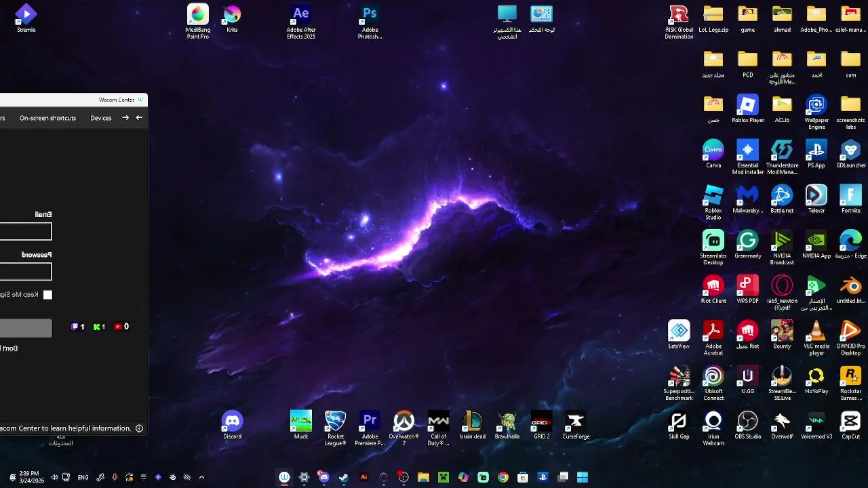Open the Twitch viewer count badge
868x488 pixels.
(78, 327)
